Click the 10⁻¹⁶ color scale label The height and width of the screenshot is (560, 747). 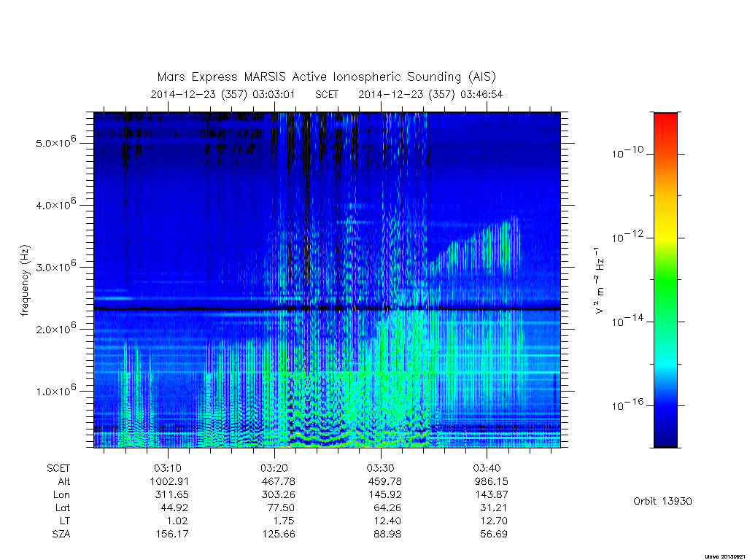627,404
